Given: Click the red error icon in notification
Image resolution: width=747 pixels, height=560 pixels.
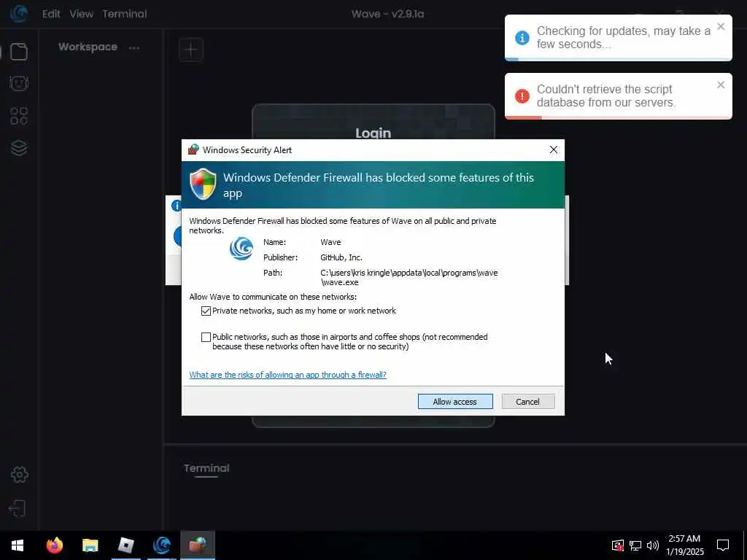Looking at the screenshot, I should (x=522, y=96).
